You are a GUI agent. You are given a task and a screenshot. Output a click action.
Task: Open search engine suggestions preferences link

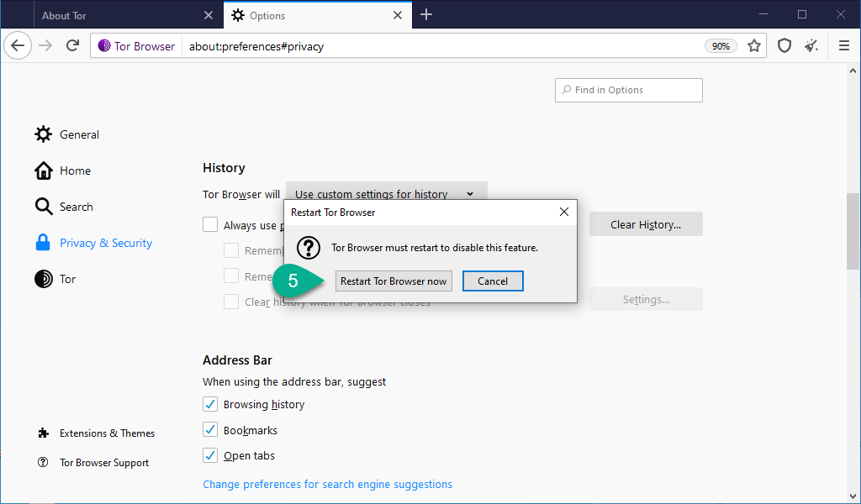pos(328,484)
